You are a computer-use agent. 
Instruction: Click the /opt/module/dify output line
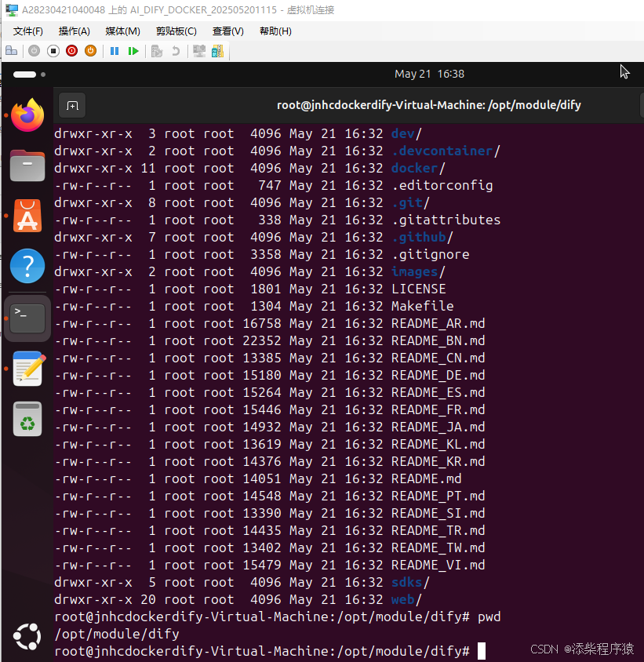117,635
